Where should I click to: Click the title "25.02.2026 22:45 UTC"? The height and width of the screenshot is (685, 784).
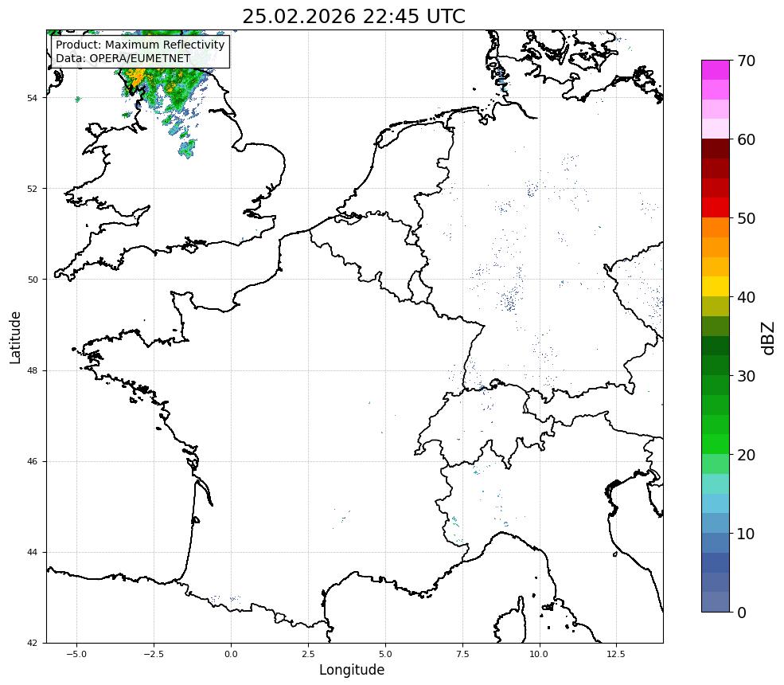(353, 16)
